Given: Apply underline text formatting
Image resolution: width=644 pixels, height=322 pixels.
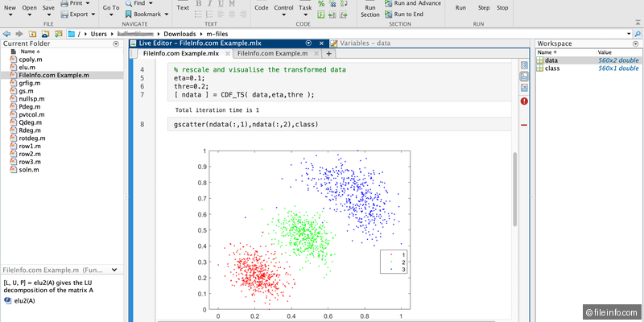Looking at the screenshot, I should [x=221, y=4].
